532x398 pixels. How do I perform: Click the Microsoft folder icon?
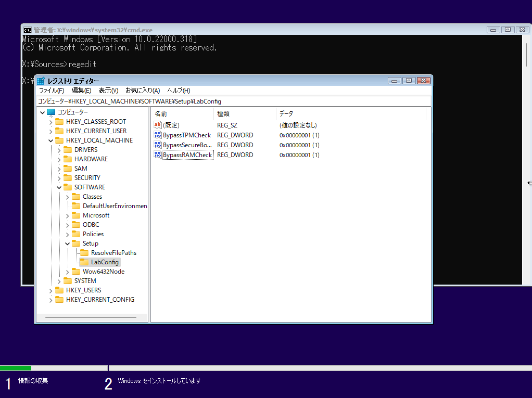pos(76,215)
